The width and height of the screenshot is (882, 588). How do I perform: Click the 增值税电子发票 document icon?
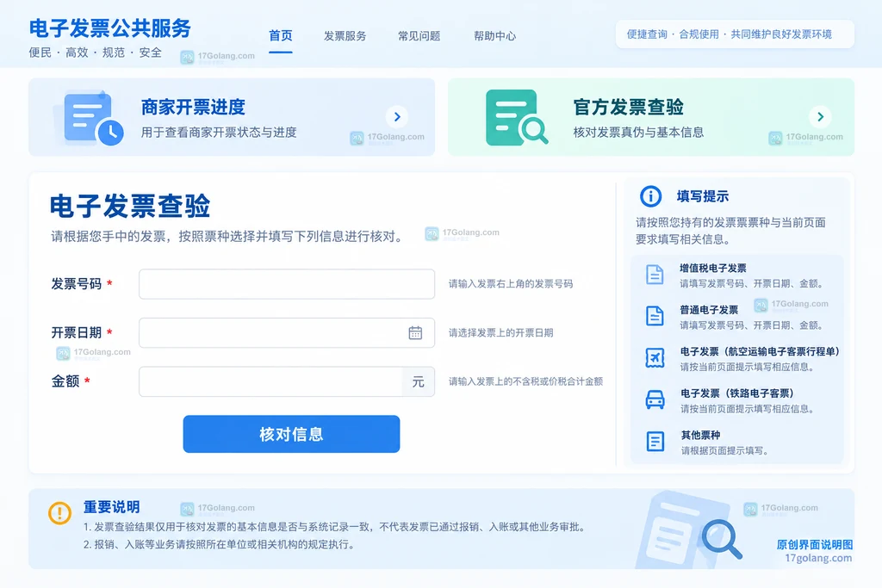(655, 275)
